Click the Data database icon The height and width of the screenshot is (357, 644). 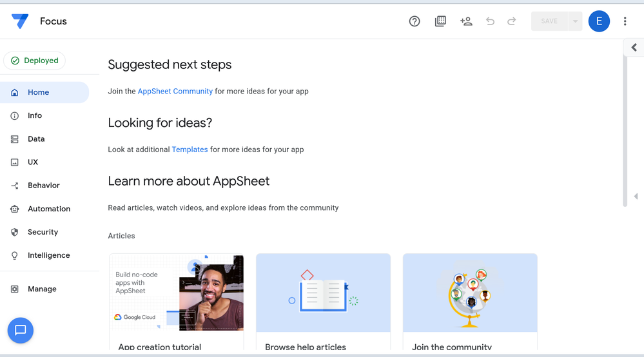[x=15, y=139]
